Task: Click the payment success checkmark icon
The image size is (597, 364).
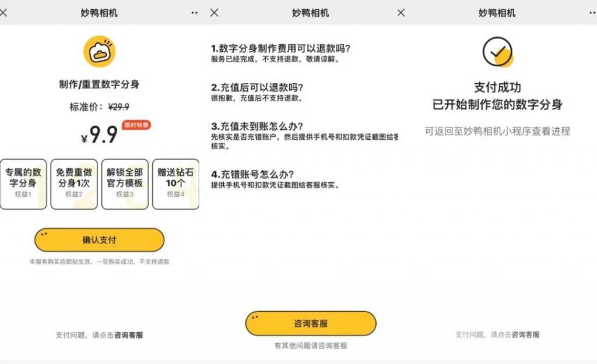Action: [x=498, y=52]
